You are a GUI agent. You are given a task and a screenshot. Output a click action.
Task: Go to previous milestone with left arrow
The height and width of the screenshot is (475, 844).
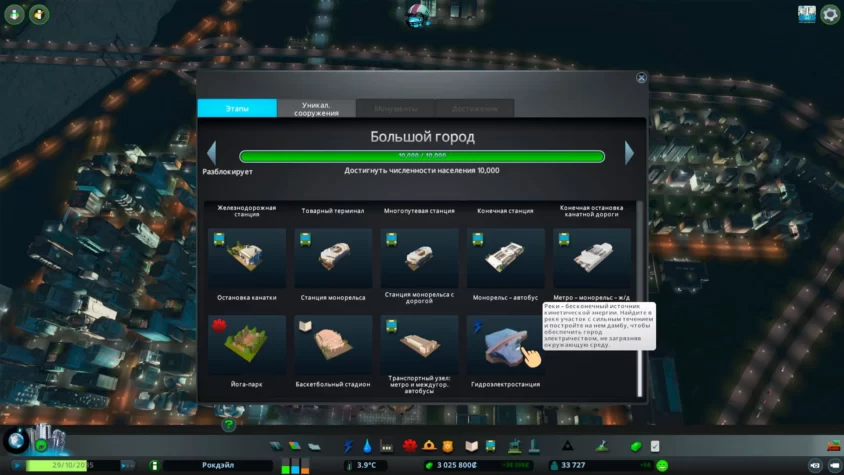[x=212, y=153]
